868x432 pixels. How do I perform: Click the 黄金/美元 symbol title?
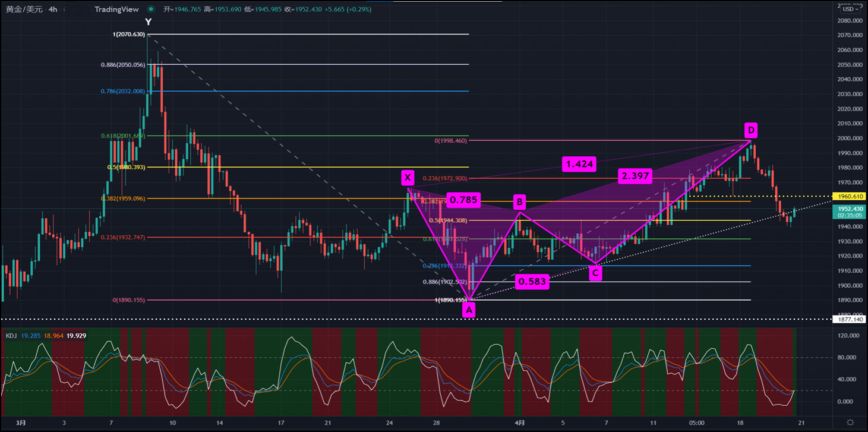[x=24, y=10]
